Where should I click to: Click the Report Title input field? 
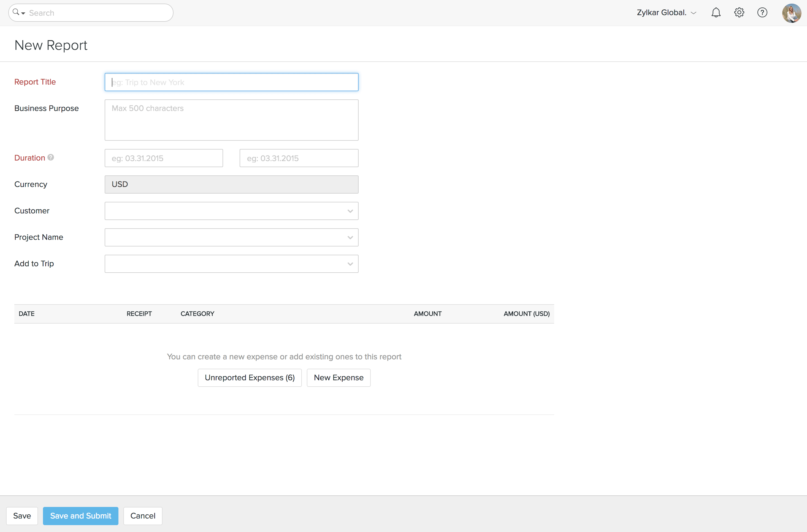(x=231, y=82)
